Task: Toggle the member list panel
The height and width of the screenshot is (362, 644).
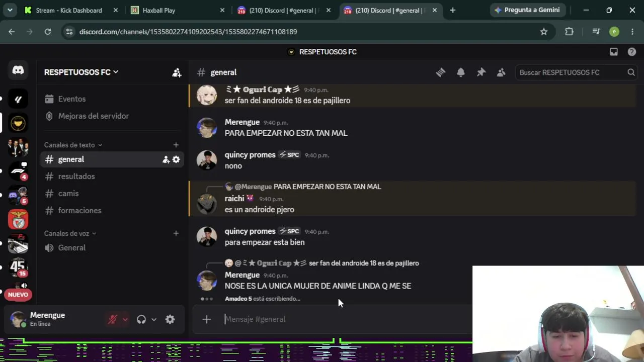Action: (501, 72)
